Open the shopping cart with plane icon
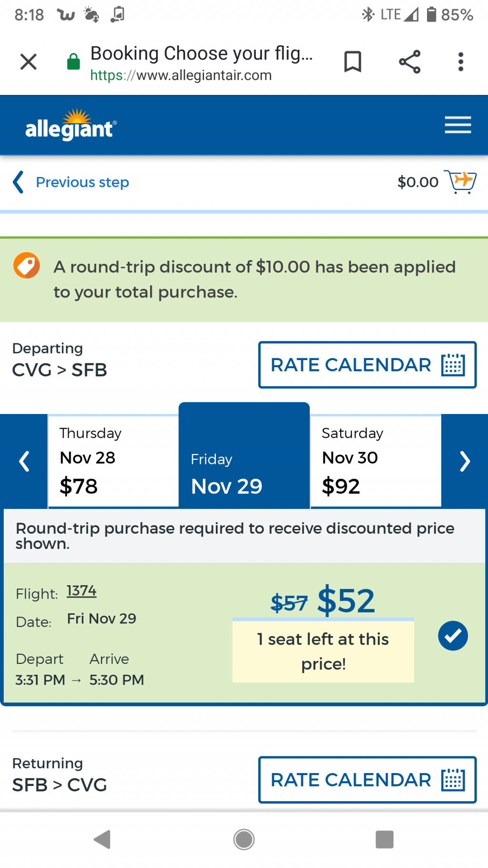This screenshot has height=868, width=488. pyautogui.click(x=460, y=182)
